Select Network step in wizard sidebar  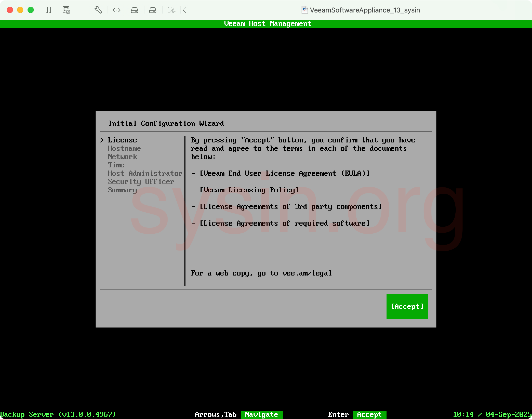(x=122, y=157)
